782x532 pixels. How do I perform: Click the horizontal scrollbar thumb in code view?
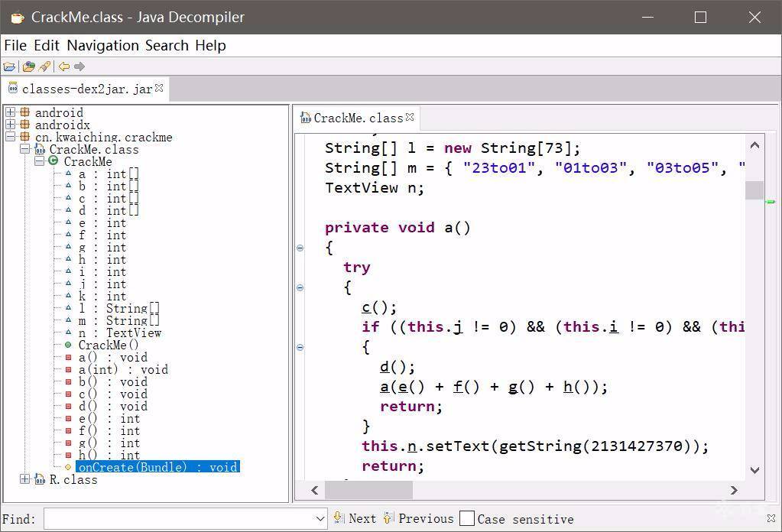368,490
